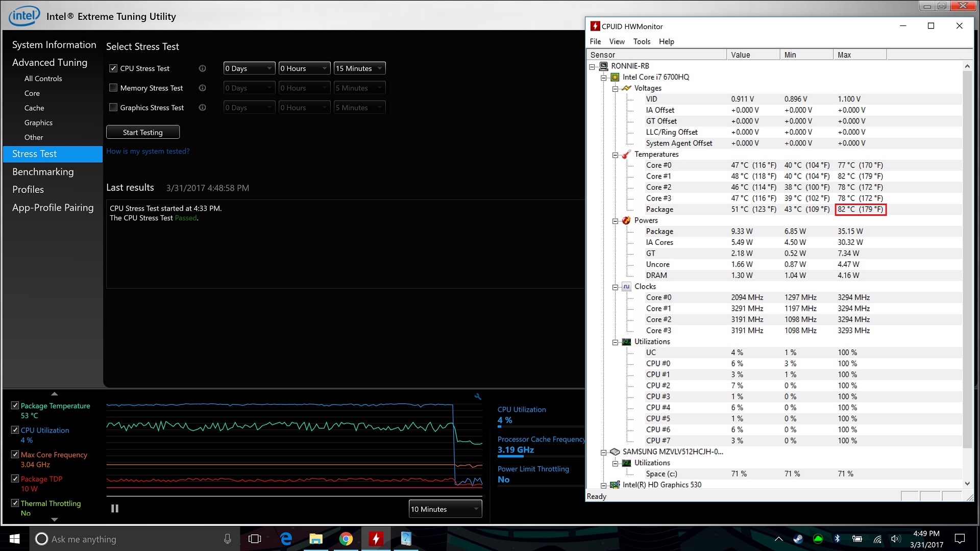
Task: Open the volume control in tray
Action: pyautogui.click(x=896, y=539)
